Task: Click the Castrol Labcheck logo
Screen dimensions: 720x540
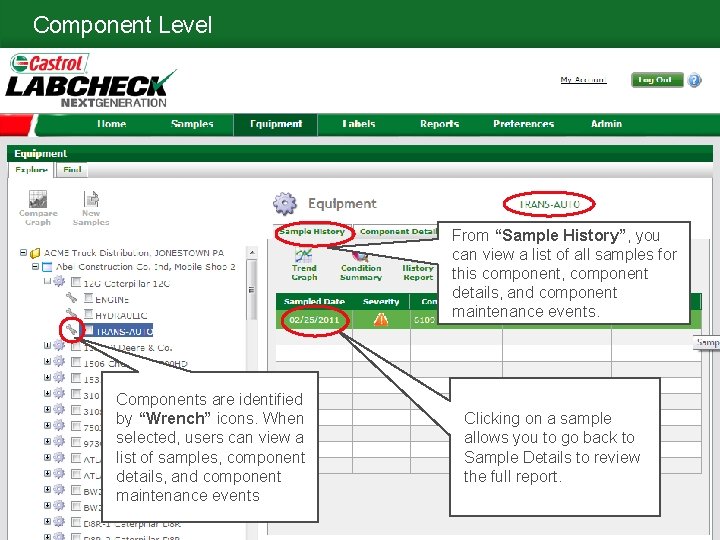Action: (91, 81)
